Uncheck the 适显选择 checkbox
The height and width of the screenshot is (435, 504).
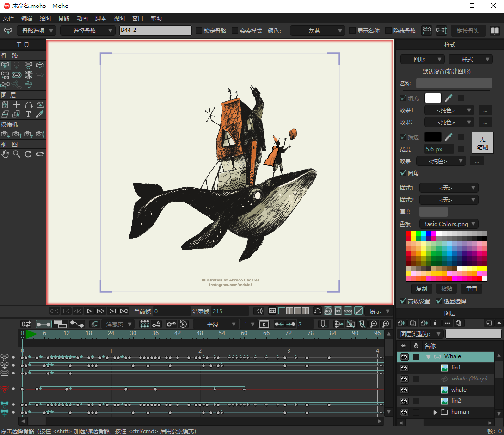coord(439,301)
